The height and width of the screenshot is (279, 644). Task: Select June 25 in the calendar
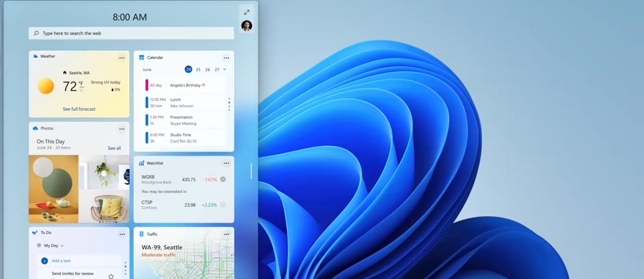point(198,70)
